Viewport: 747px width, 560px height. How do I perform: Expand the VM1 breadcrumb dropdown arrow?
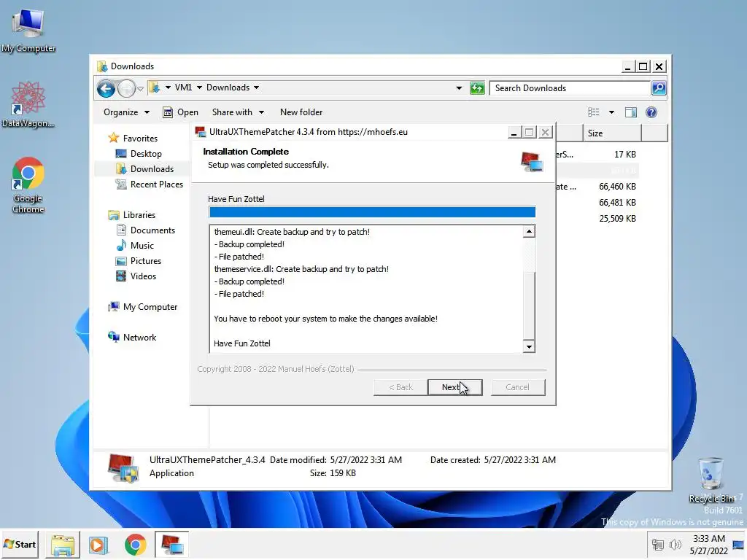[x=199, y=87]
